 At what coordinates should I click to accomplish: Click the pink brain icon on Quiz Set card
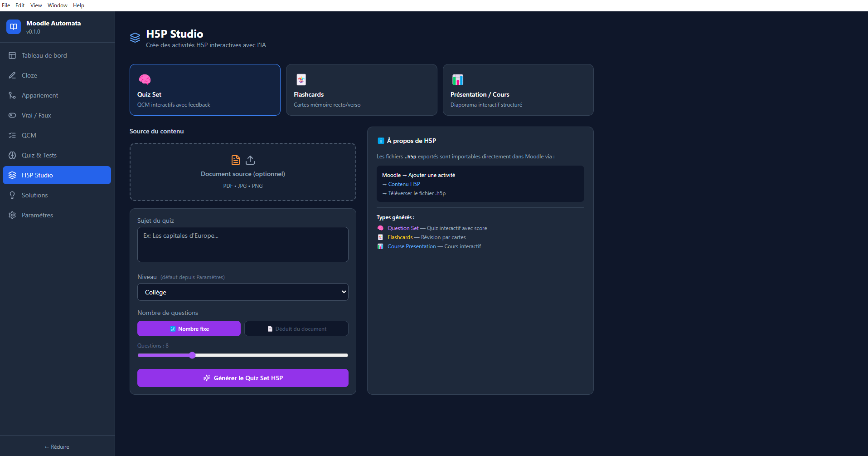click(145, 79)
